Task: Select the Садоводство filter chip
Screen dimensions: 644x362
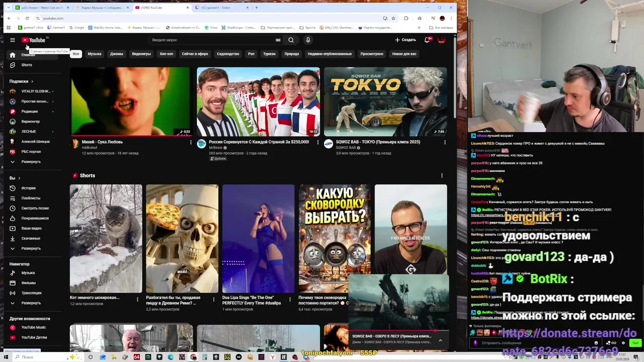Action: click(x=228, y=54)
